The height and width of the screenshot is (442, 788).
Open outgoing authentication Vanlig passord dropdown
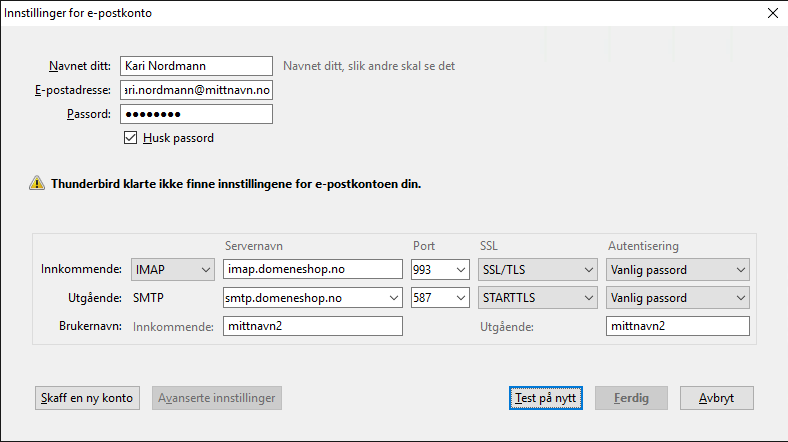(x=677, y=298)
